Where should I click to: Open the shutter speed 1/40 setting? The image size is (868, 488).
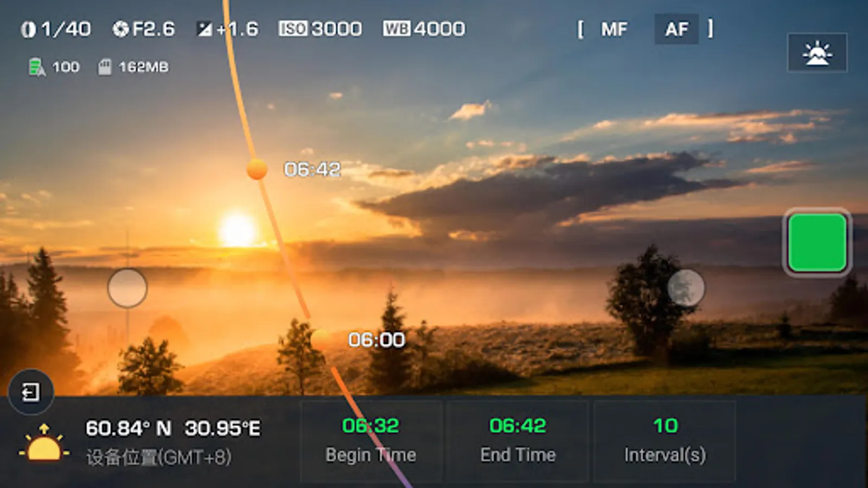point(56,29)
